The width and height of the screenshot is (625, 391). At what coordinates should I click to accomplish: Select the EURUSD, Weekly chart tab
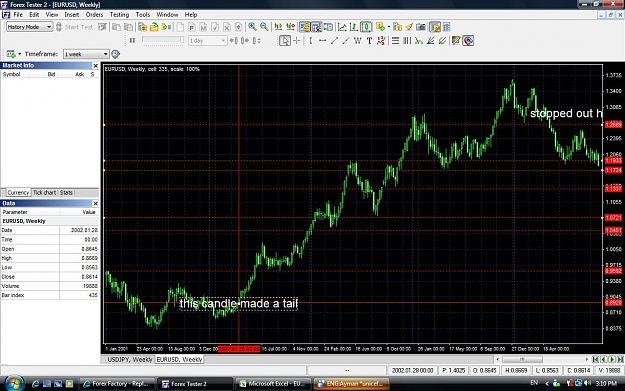click(x=179, y=359)
